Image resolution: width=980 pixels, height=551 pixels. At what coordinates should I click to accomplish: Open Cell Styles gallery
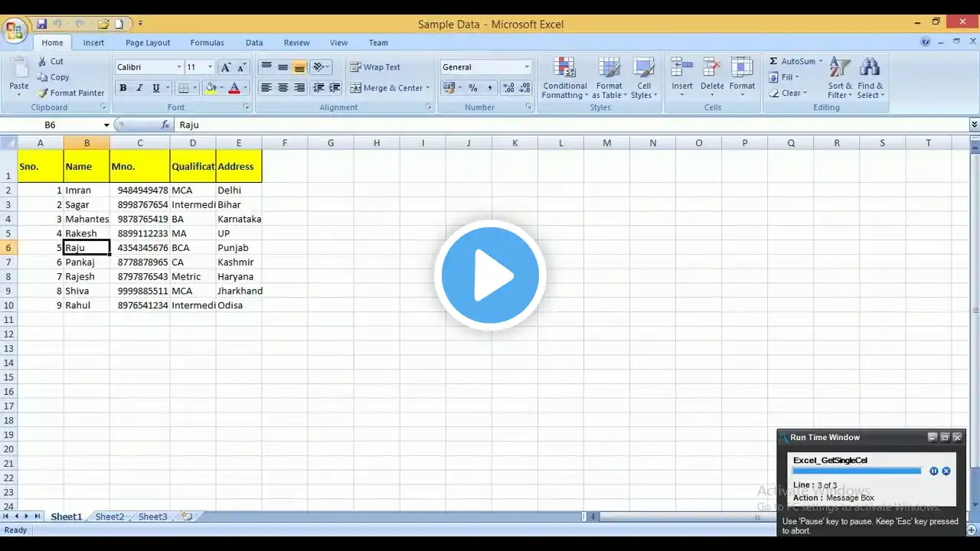pyautogui.click(x=644, y=78)
